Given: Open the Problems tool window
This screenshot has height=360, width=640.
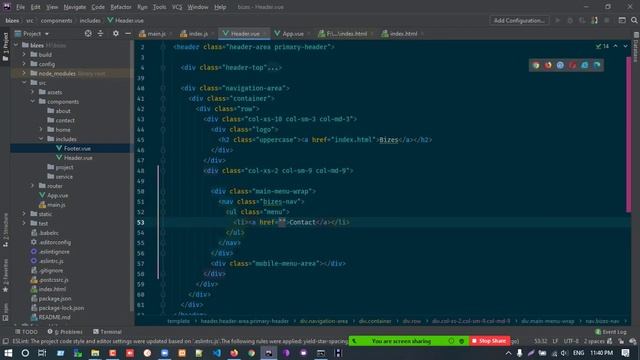Looking at the screenshot, I should (65, 332).
